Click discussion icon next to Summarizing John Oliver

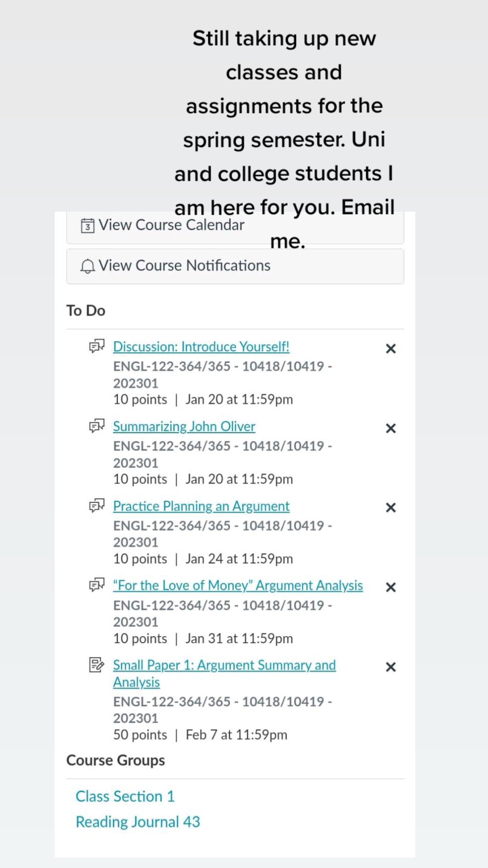[97, 426]
